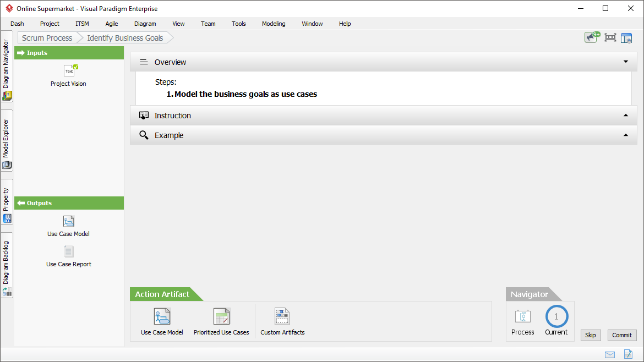This screenshot has height=362, width=644.
Task: Click the fit-width layout icon in the top-right toolbar
Action: coord(610,38)
